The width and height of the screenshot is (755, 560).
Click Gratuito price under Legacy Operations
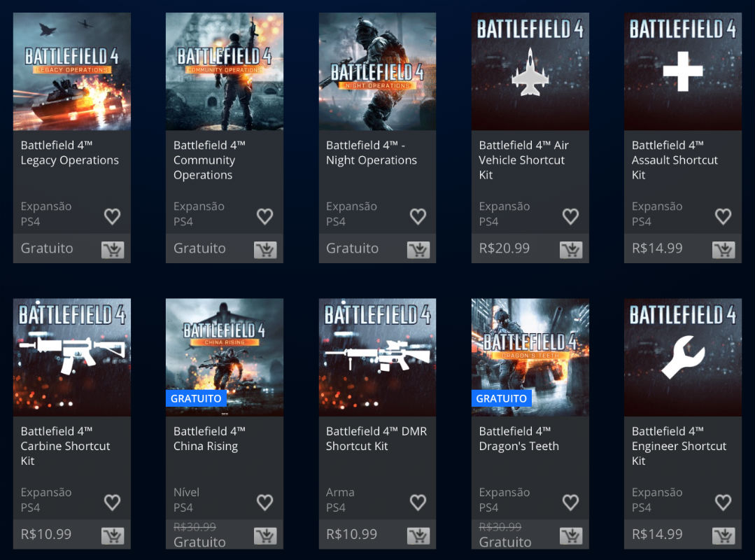coord(47,248)
